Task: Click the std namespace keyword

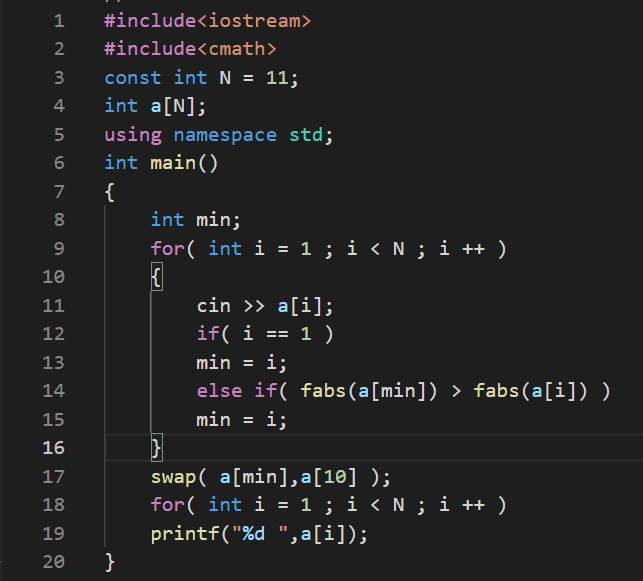Action: (305, 134)
